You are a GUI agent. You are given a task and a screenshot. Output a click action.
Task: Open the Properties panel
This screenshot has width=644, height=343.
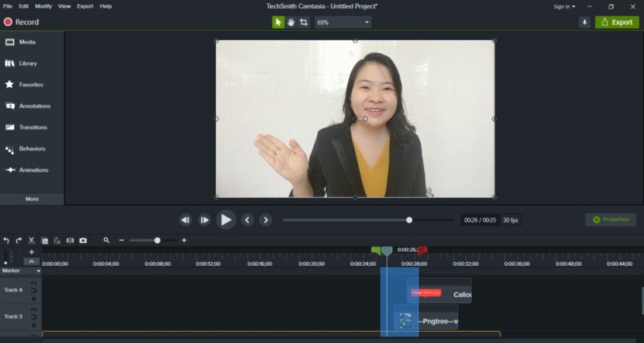tap(611, 219)
